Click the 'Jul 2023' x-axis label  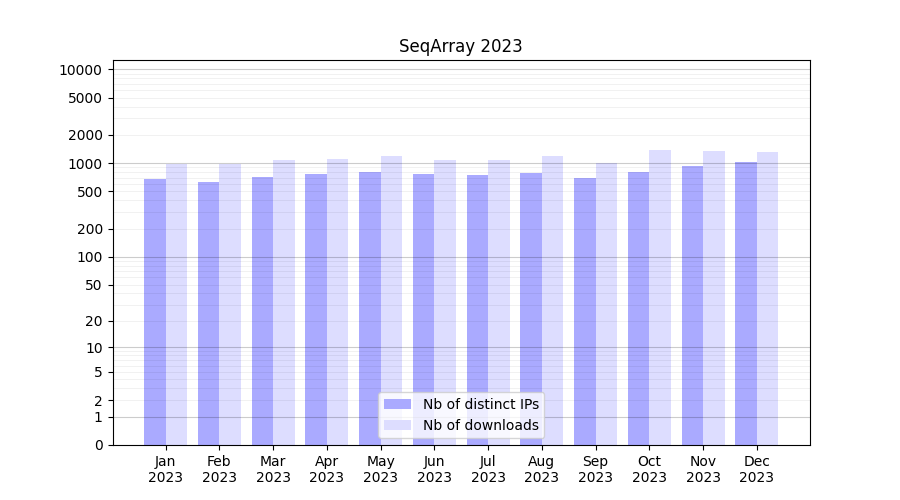tap(488, 469)
